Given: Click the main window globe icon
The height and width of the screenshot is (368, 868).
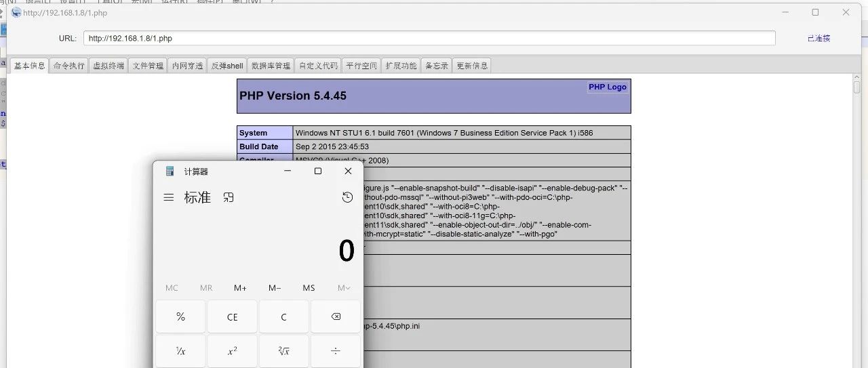Looking at the screenshot, I should pos(16,13).
